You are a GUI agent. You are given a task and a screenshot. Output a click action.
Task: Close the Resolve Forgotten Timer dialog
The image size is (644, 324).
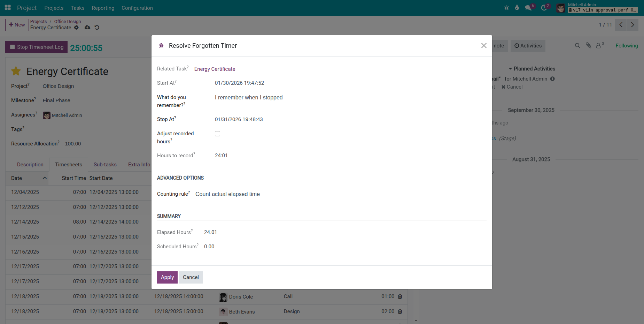pos(483,46)
